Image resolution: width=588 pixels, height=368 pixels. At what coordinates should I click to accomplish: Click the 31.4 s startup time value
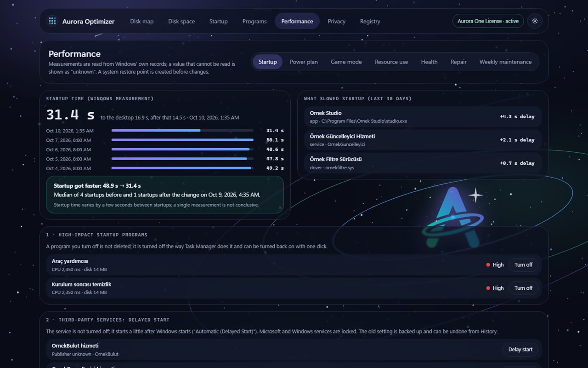(x=70, y=115)
